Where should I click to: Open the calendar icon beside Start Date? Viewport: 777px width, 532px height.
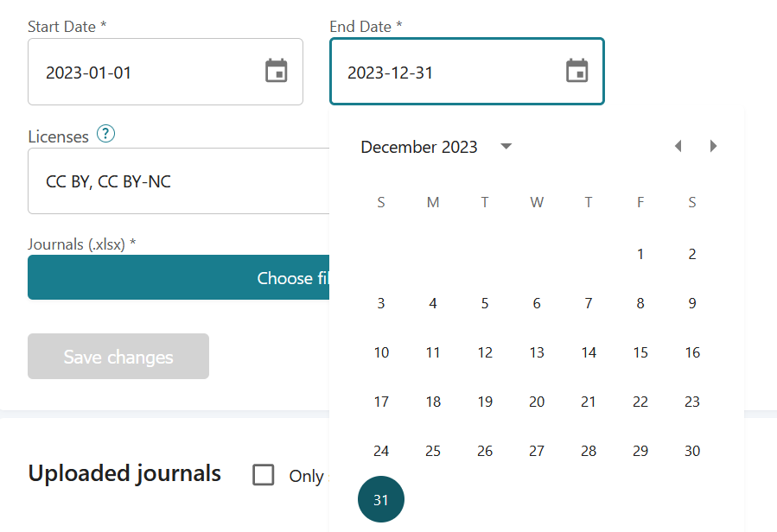(x=277, y=72)
